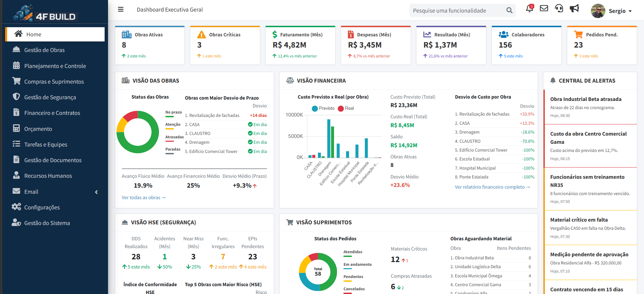Screen dimensions: 644x294
Task: Click the Gestão do Sistema user-cog icon
Action: click(16, 223)
